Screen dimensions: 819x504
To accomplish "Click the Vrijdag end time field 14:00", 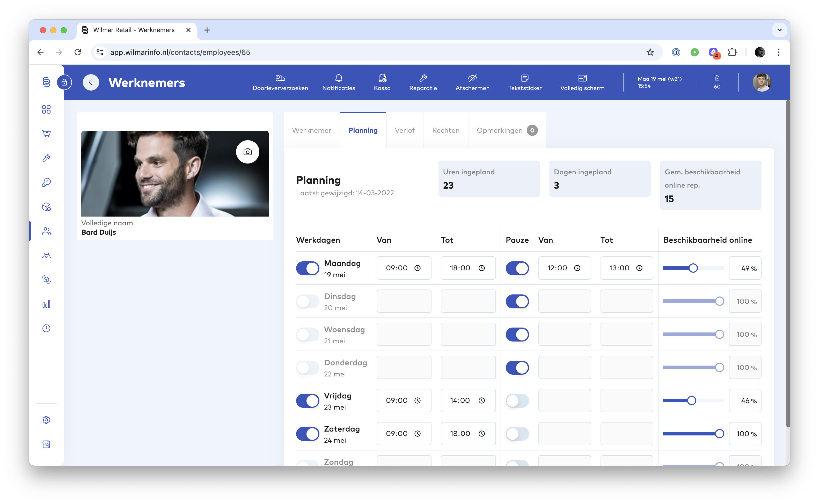I will tap(468, 401).
